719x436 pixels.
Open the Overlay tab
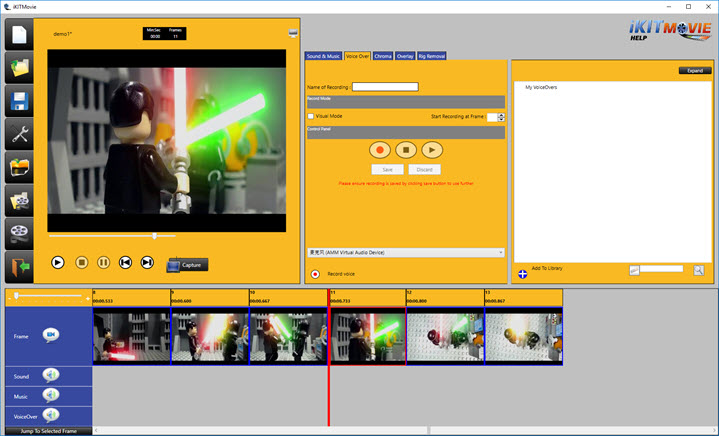(405, 56)
